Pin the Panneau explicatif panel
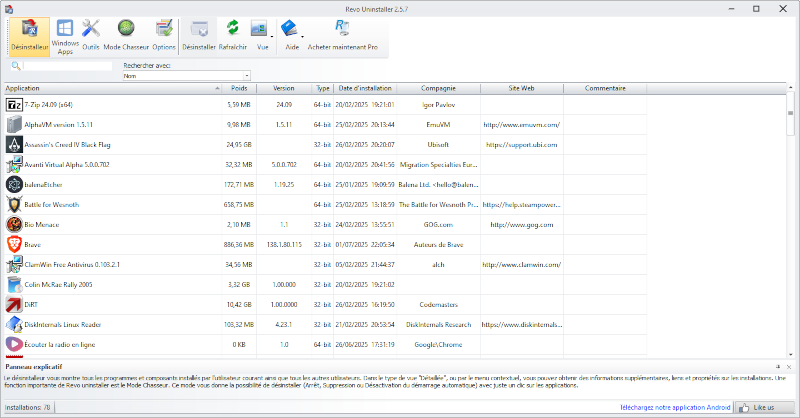Screen dimensions: 800x418 (x=778, y=366)
